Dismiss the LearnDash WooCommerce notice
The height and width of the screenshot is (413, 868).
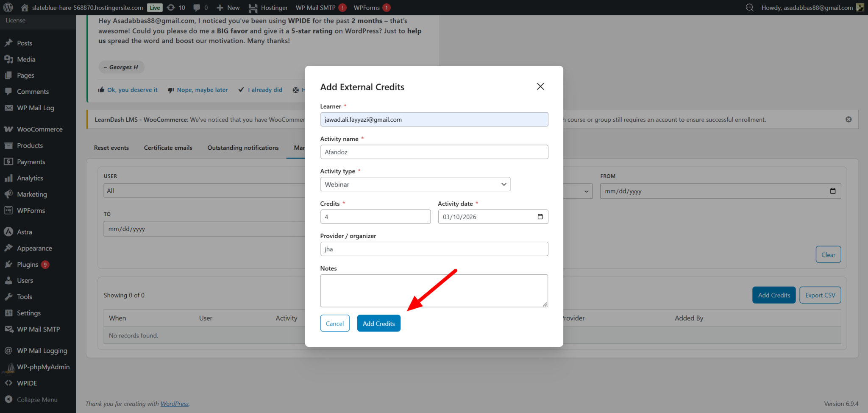pos(849,120)
